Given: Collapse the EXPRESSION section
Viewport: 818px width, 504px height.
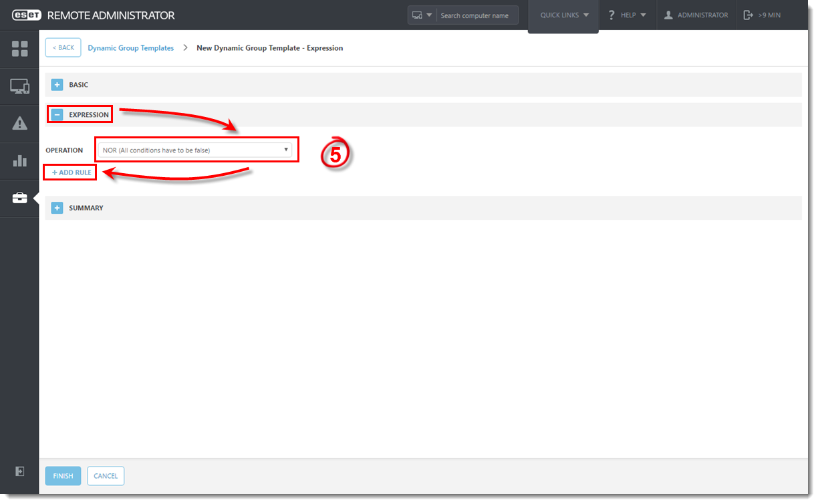Looking at the screenshot, I should pos(57,115).
